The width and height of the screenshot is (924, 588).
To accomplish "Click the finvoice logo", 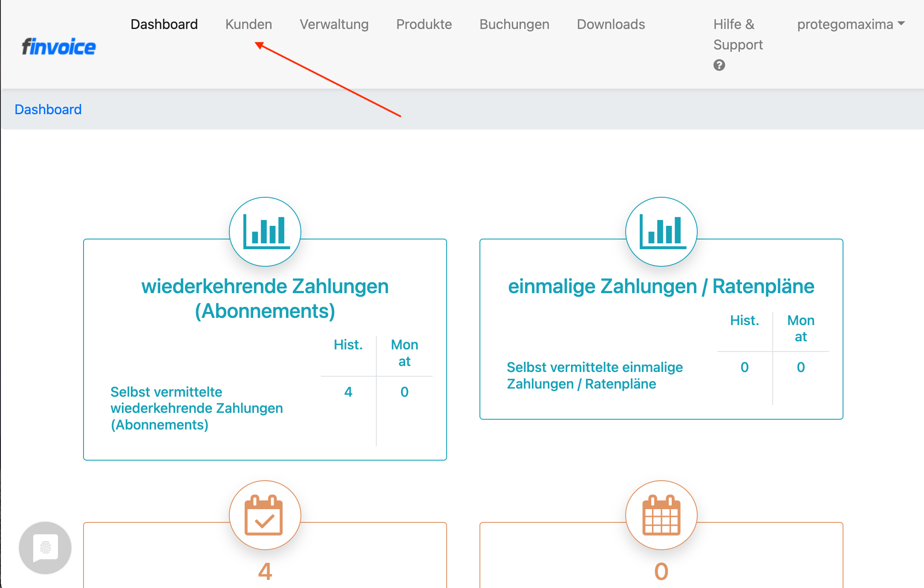I will pos(59,46).
